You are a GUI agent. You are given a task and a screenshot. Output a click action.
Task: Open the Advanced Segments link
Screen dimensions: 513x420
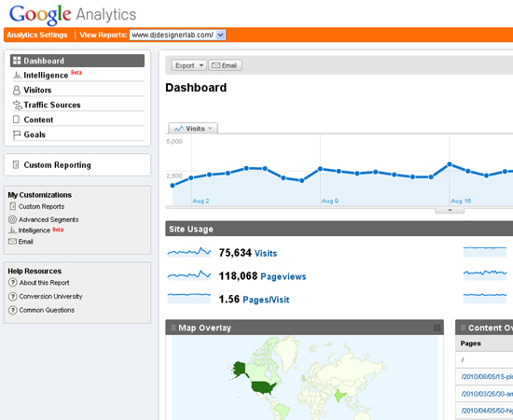coord(49,219)
